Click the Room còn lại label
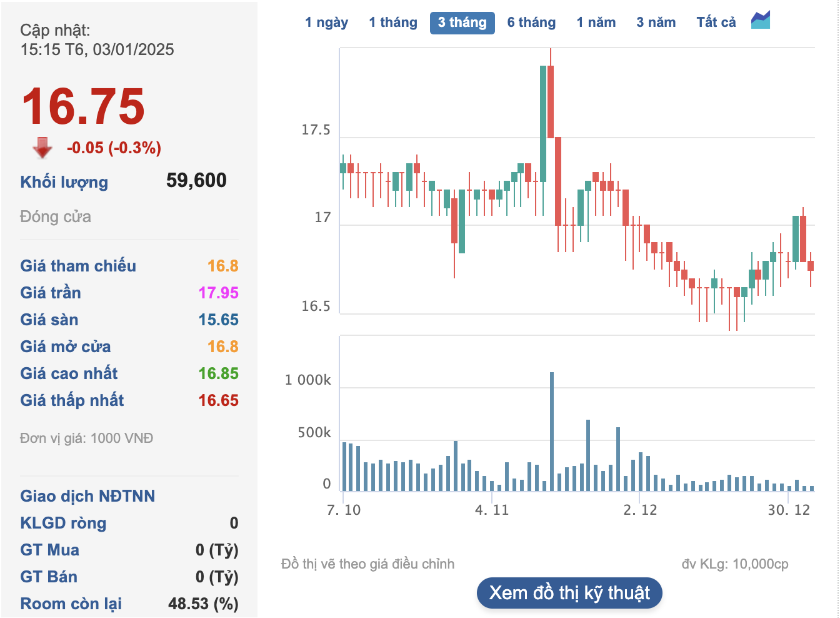Image resolution: width=840 pixels, height=618 pixels. [71, 604]
